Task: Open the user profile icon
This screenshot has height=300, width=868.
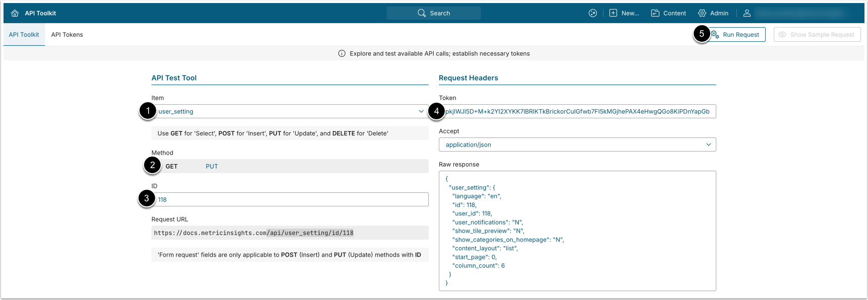Action: click(747, 13)
